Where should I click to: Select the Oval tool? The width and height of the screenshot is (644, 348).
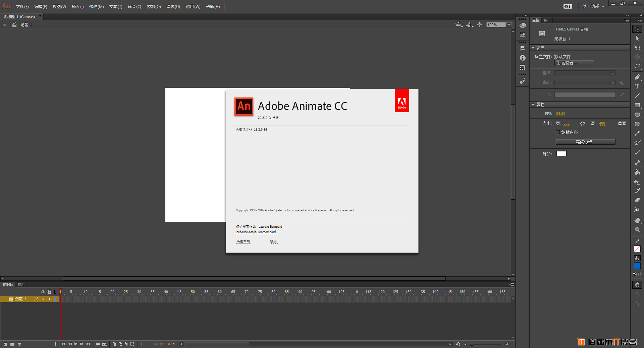point(637,115)
